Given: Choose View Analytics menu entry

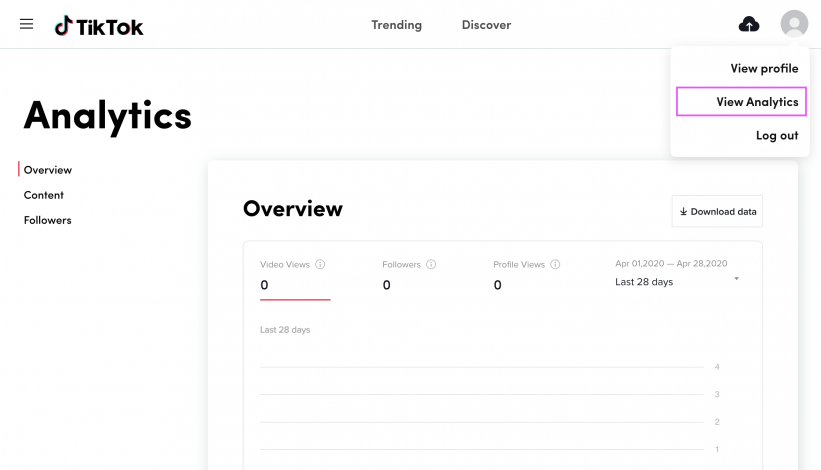Looking at the screenshot, I should coord(741,102).
